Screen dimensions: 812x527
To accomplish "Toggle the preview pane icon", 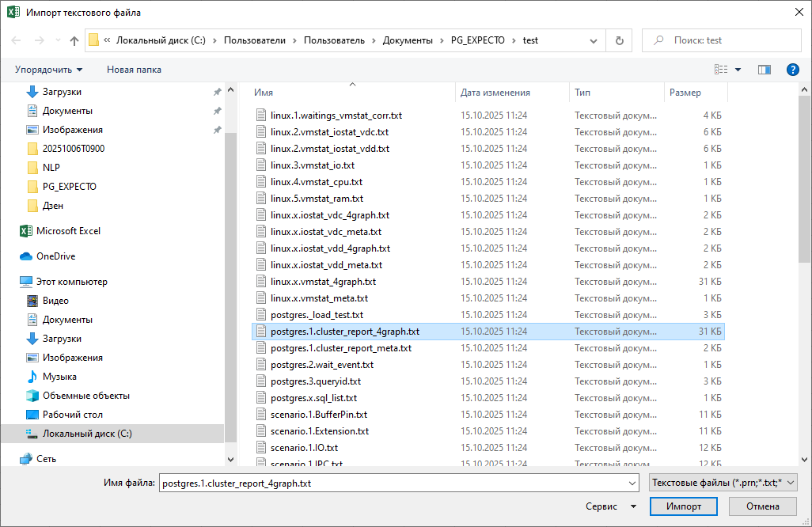I will (x=765, y=70).
